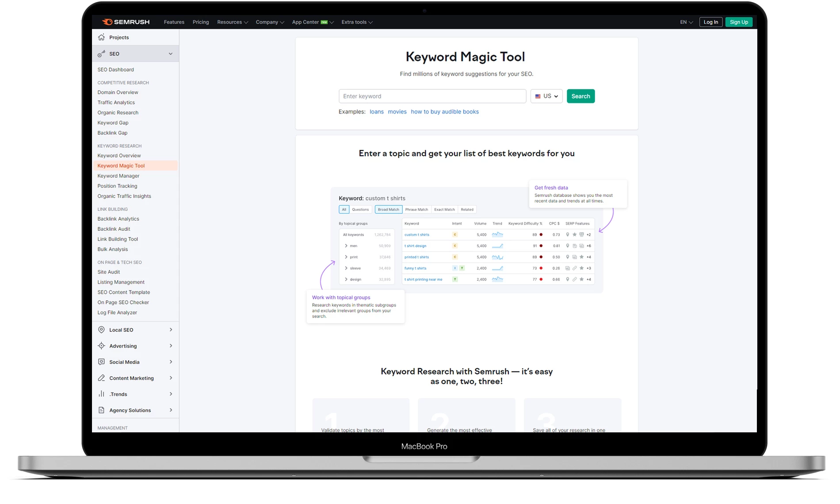Focus the Enter keyword input field
The width and height of the screenshot is (840, 504).
(x=432, y=96)
